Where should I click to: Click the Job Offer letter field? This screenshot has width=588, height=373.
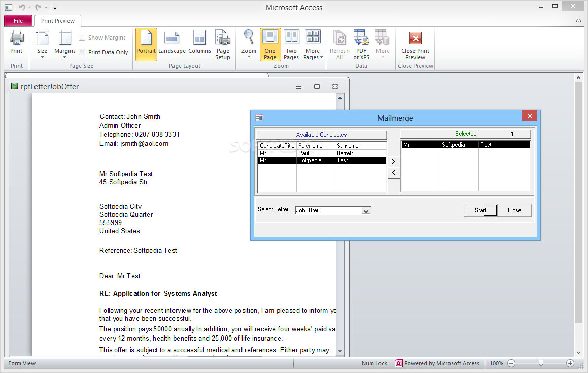329,210
